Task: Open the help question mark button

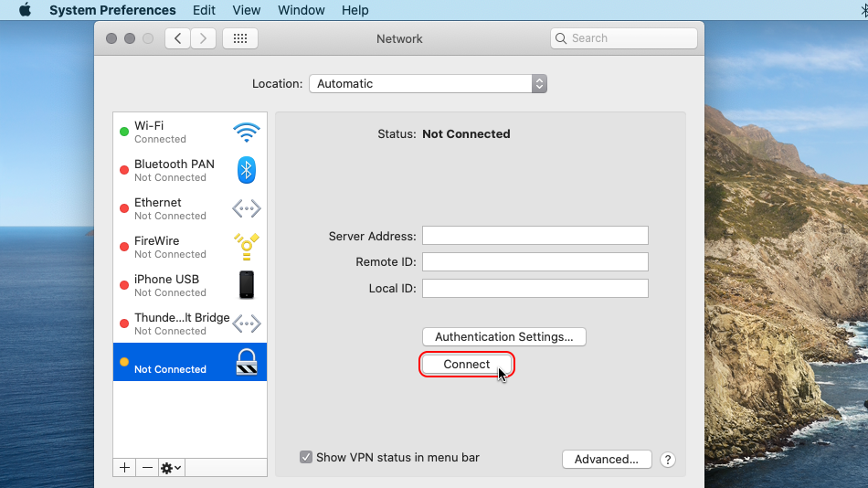Action: (x=667, y=460)
